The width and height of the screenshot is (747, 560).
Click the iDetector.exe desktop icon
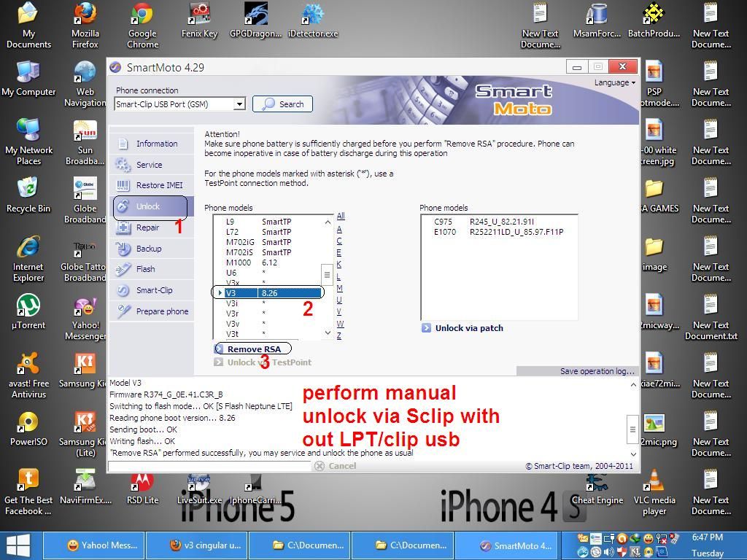click(313, 21)
